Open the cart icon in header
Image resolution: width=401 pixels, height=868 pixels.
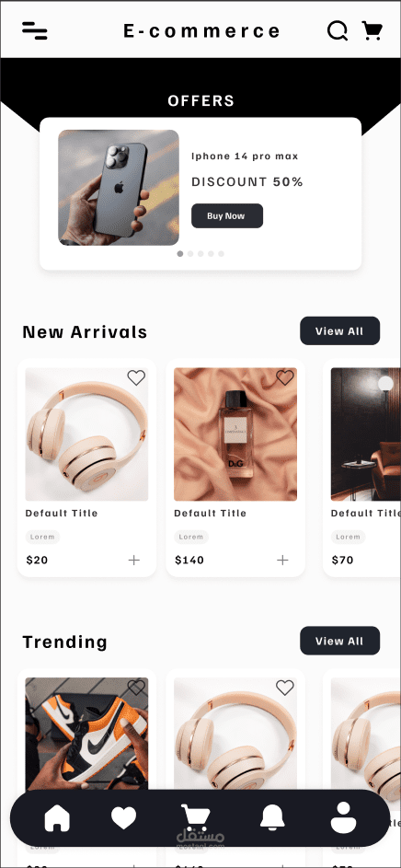pos(372,30)
